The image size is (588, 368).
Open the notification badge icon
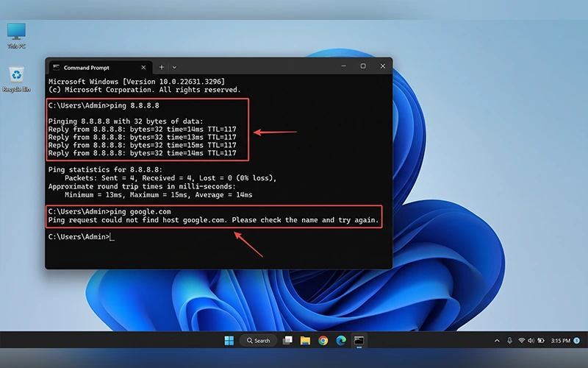click(577, 341)
